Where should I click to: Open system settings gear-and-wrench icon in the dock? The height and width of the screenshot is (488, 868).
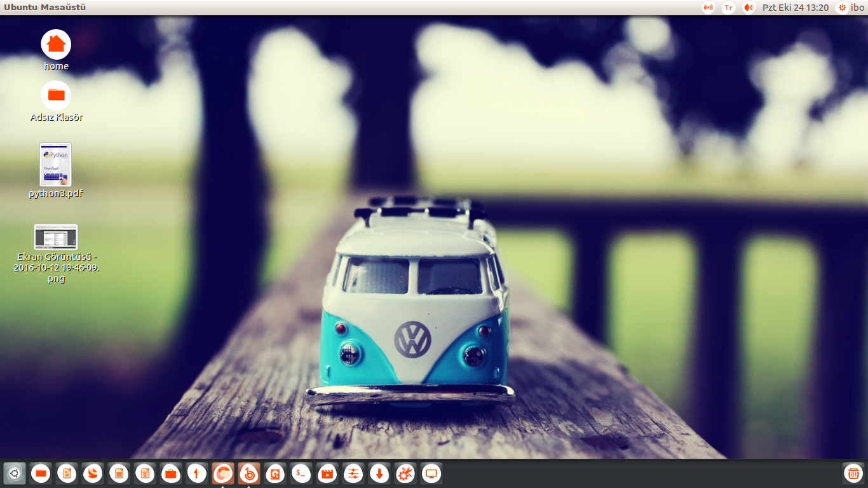(x=405, y=473)
